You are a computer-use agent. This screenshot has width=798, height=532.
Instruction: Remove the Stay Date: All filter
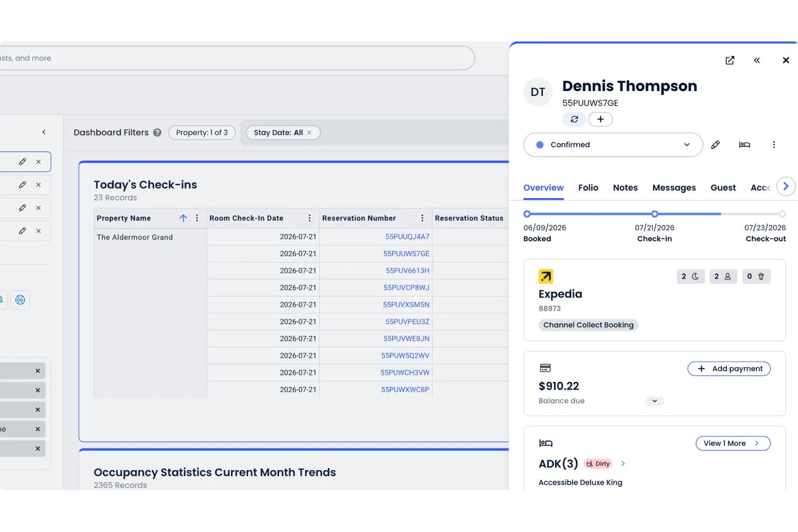tap(309, 133)
